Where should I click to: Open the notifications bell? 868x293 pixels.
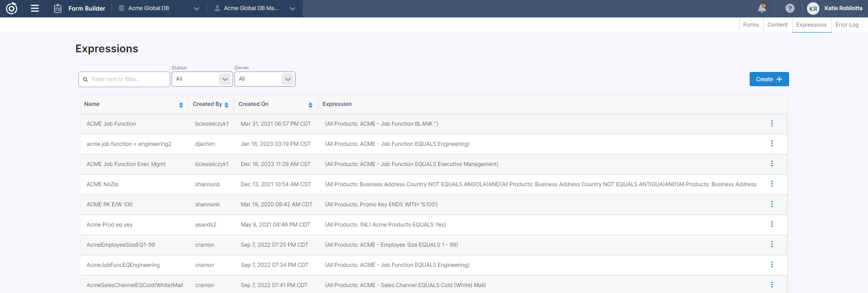click(x=762, y=8)
